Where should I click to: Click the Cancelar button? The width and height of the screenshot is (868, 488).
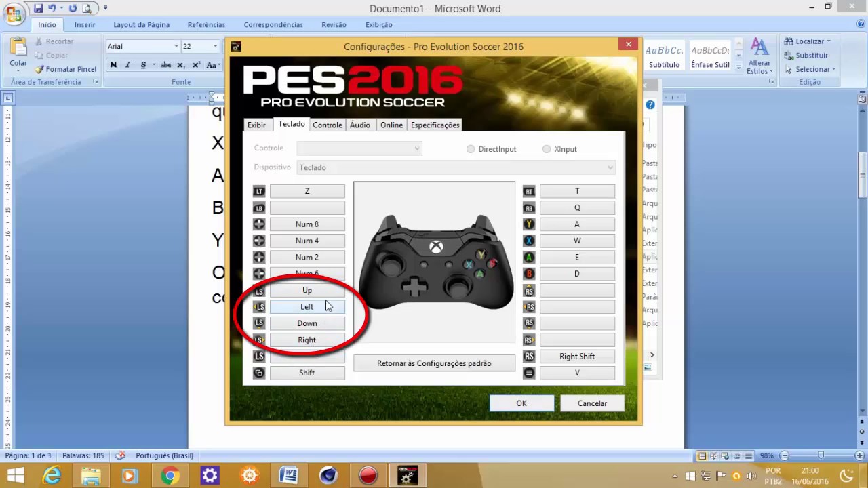coord(592,403)
